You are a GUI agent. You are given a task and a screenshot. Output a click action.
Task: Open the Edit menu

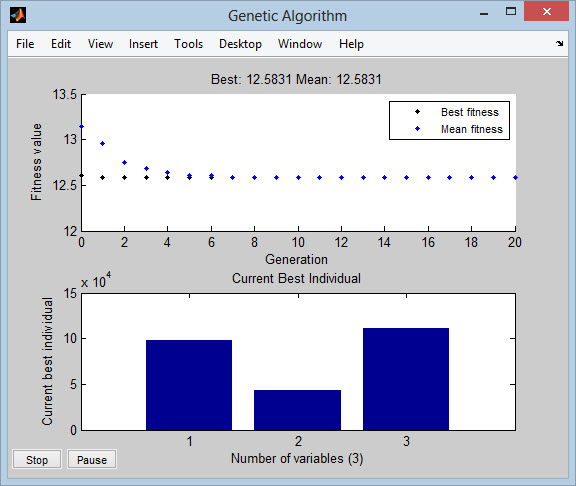pyautogui.click(x=61, y=44)
